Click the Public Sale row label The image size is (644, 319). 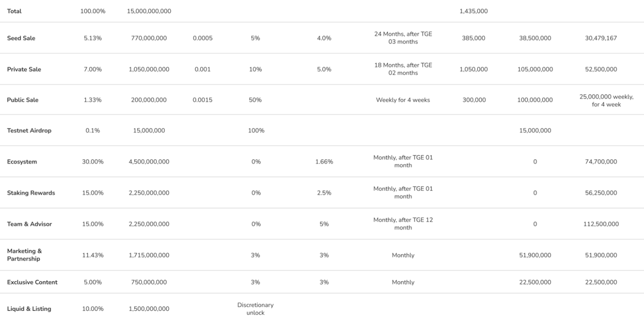pos(23,100)
